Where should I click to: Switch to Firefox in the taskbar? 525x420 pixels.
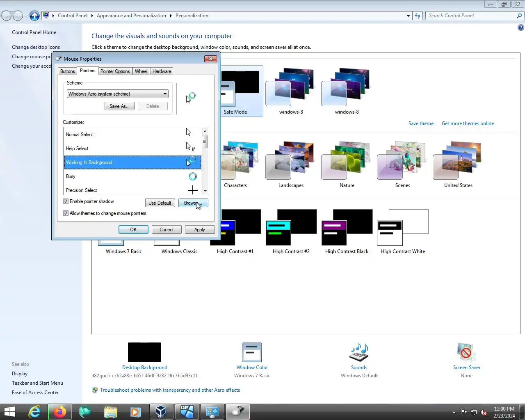pos(60,412)
